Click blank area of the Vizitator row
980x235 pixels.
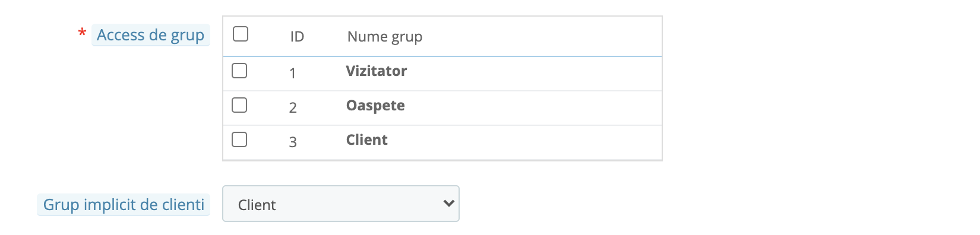click(x=535, y=74)
